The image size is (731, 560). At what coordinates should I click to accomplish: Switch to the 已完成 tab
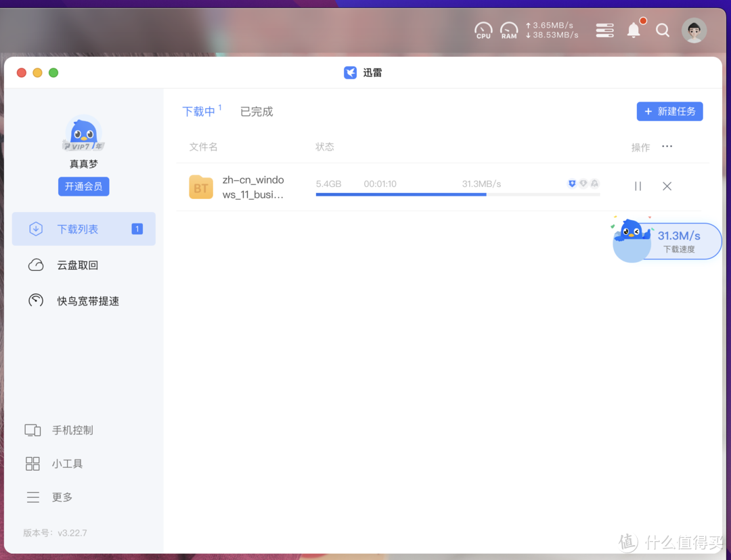click(x=257, y=112)
